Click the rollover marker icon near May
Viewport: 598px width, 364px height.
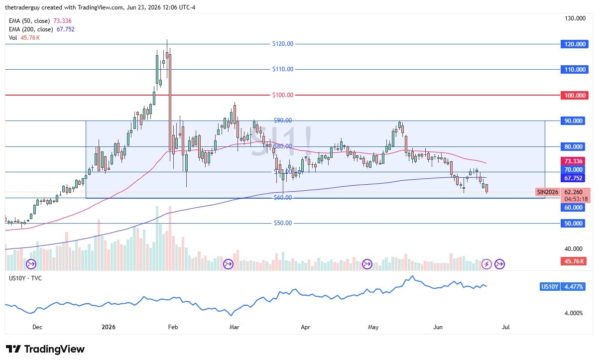(x=367, y=264)
